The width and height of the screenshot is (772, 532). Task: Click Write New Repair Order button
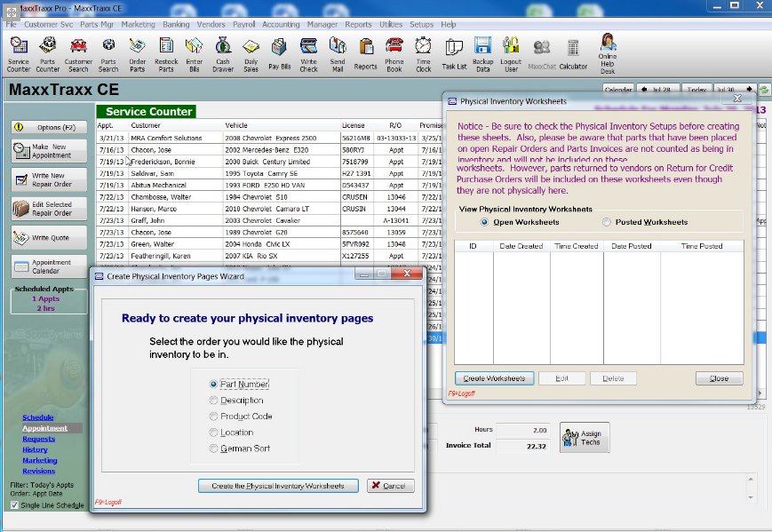pyautogui.click(x=49, y=179)
